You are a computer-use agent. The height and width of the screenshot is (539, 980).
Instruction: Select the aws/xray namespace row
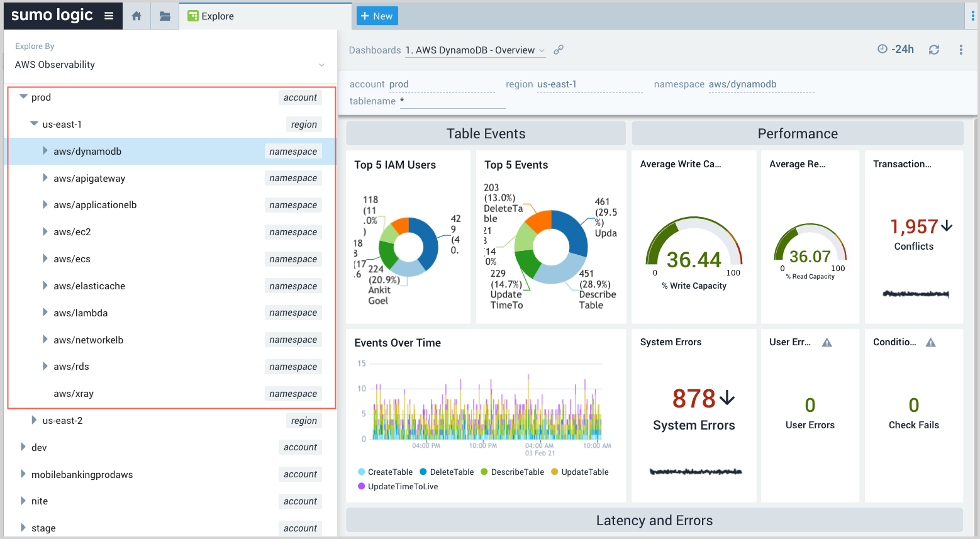171,394
